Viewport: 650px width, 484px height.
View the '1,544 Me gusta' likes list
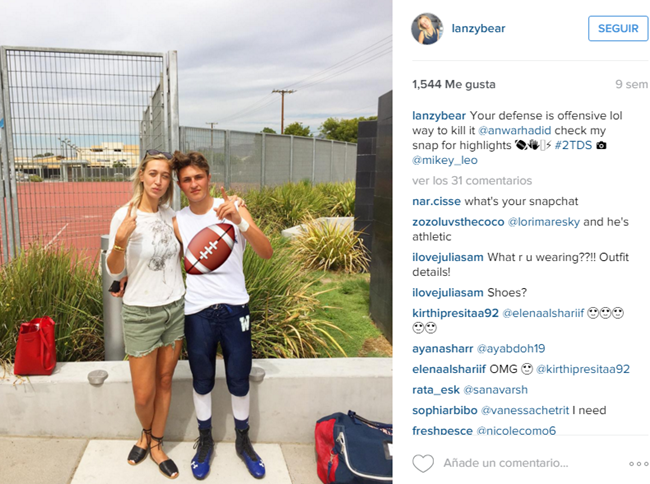tap(454, 85)
